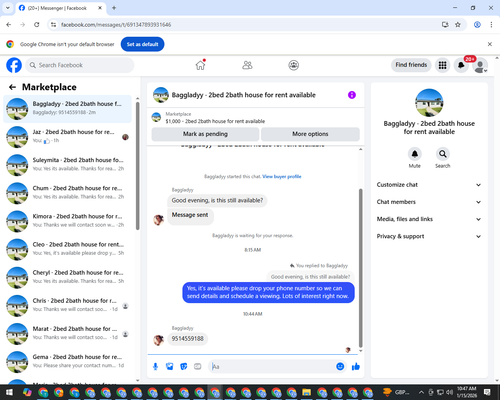
Task: Click Mark as pending button
Action: pos(205,134)
